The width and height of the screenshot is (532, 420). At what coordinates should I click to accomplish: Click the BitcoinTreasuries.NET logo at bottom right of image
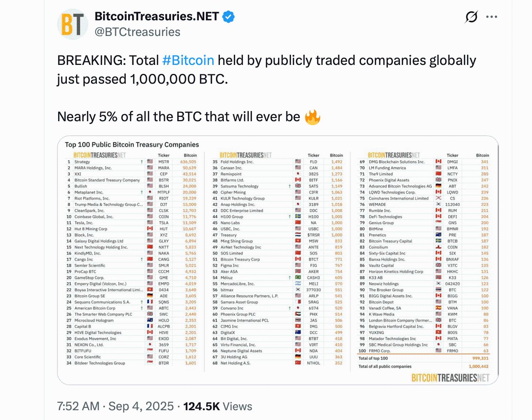click(x=450, y=378)
